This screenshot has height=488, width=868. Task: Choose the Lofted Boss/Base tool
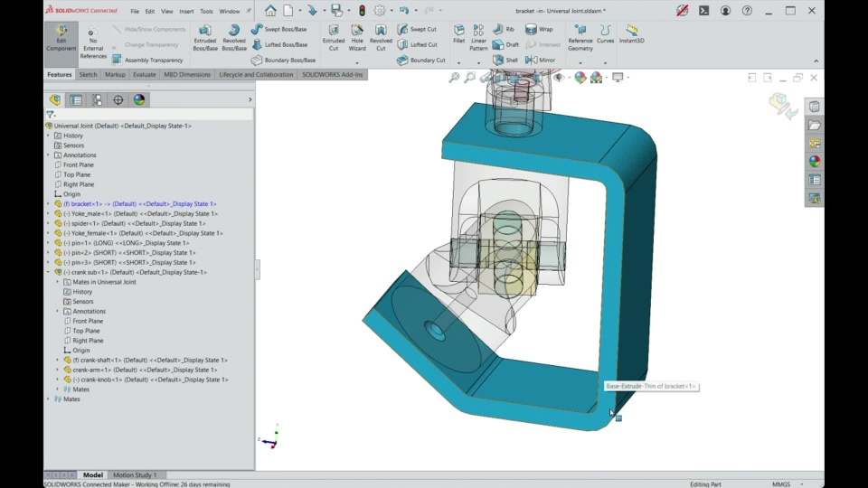pyautogui.click(x=279, y=44)
